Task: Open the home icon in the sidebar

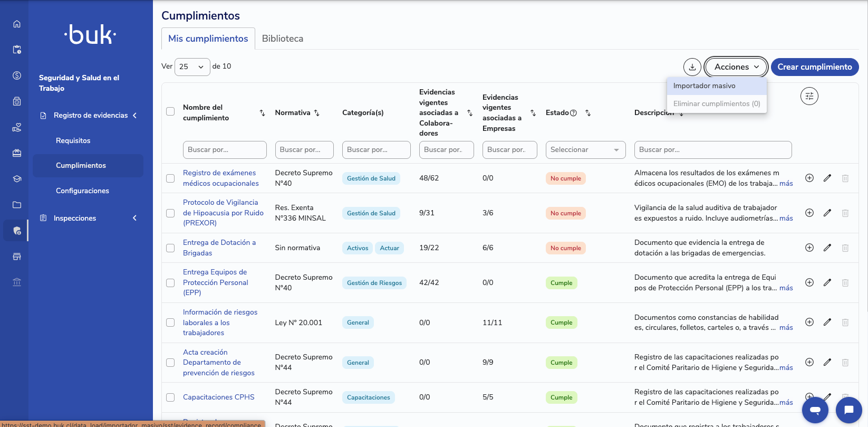Action: (17, 24)
